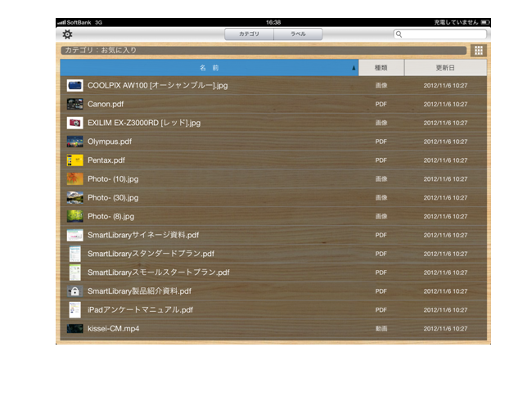This screenshot has height=401, width=532.
Task: Click lock icon of SmartLibrary製品紹介資料.pdf
Action: pos(75,291)
